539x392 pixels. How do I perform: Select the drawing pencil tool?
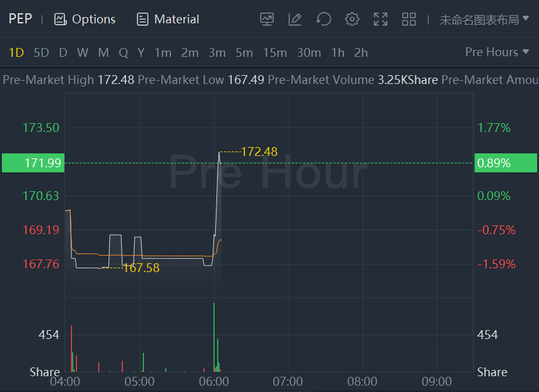coord(295,19)
